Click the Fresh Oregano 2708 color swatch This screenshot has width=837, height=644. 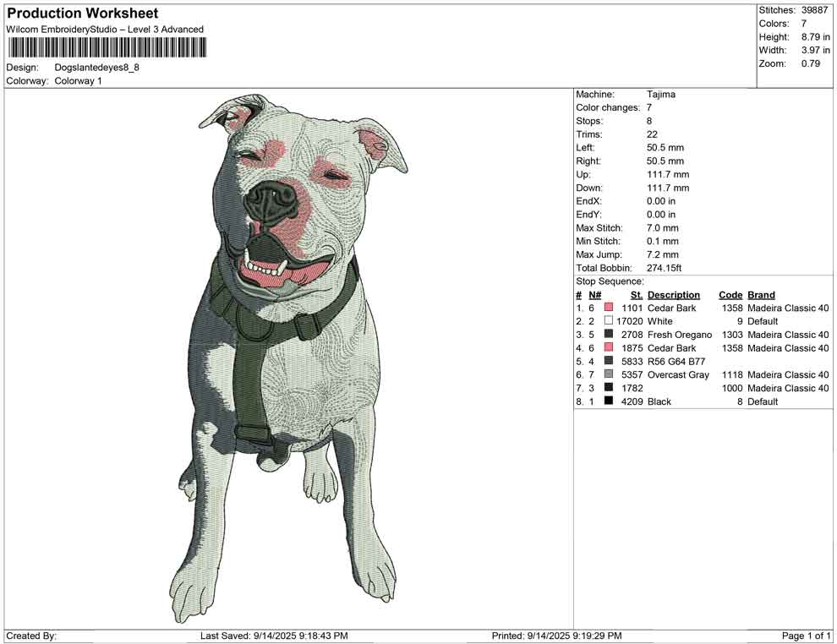pos(609,335)
